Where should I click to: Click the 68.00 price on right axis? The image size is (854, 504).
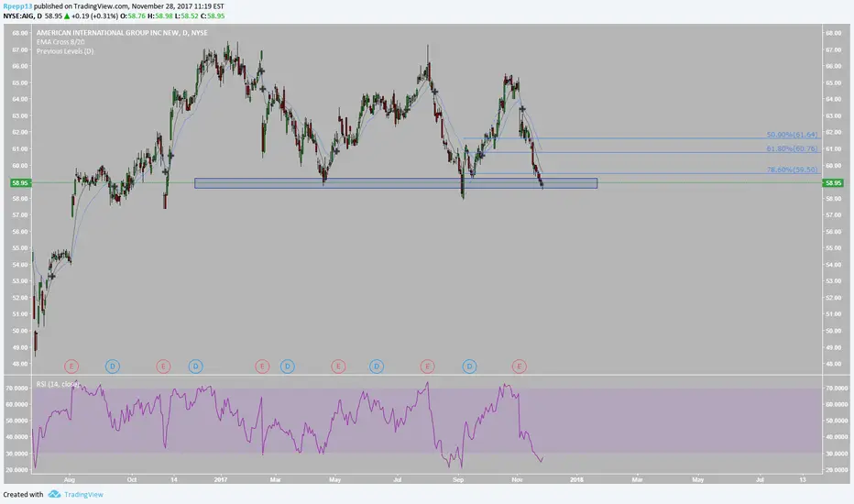(x=833, y=33)
